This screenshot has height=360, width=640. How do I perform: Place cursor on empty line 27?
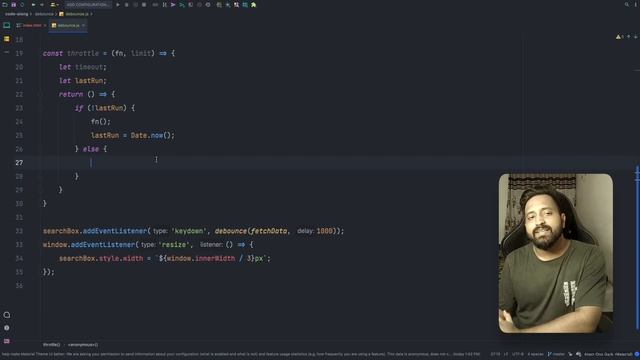coord(327,162)
